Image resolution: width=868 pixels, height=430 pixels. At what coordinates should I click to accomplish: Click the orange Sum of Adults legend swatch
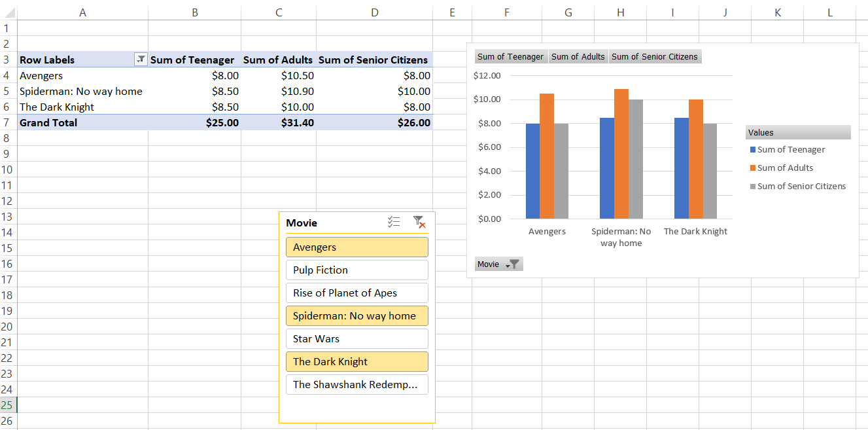tap(753, 168)
